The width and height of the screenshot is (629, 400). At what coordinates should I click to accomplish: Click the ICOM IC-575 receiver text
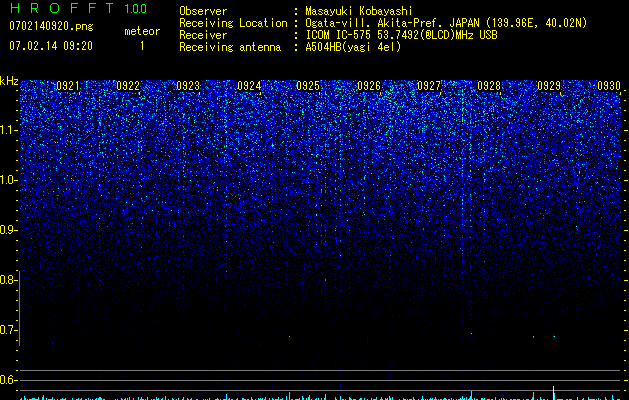[401, 35]
